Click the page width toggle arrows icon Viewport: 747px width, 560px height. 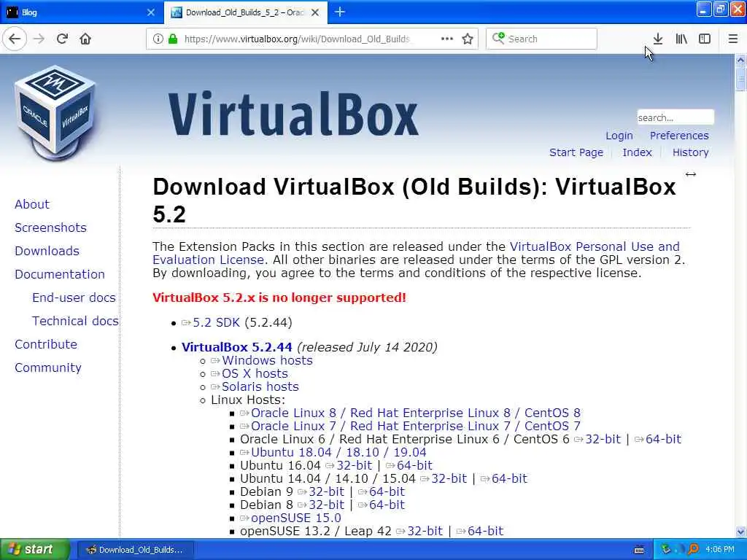coord(691,174)
